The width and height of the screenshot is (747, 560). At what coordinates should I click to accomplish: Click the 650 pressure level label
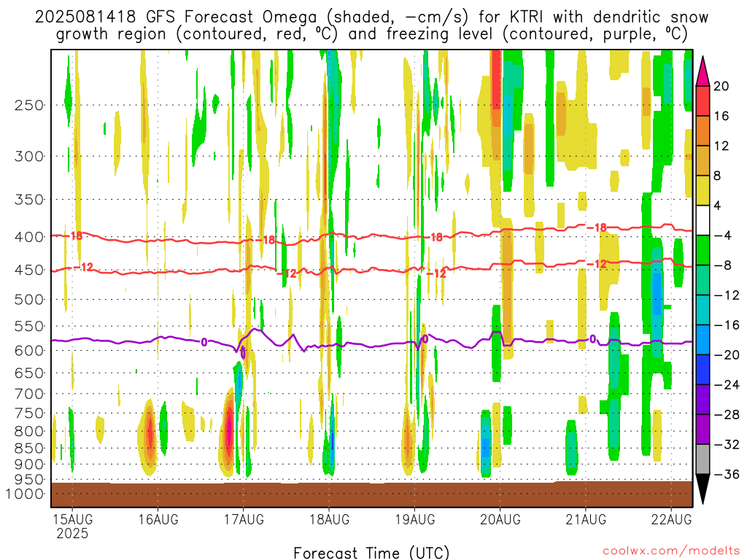[29, 373]
